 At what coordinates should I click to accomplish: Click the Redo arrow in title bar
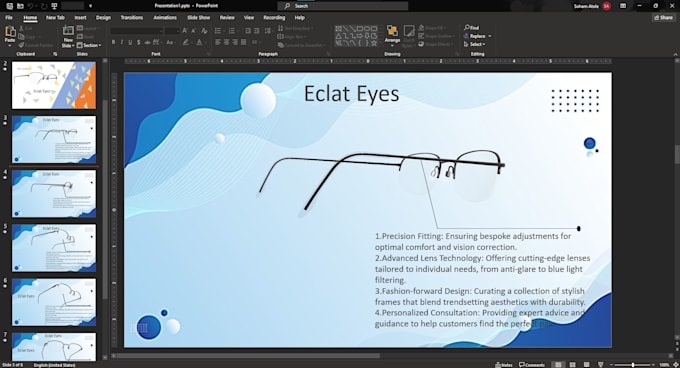43,6
